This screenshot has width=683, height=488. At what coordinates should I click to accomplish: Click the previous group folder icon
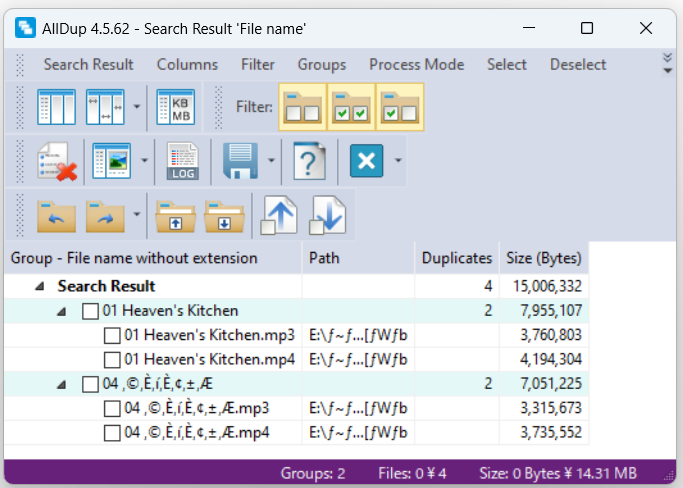point(57,216)
